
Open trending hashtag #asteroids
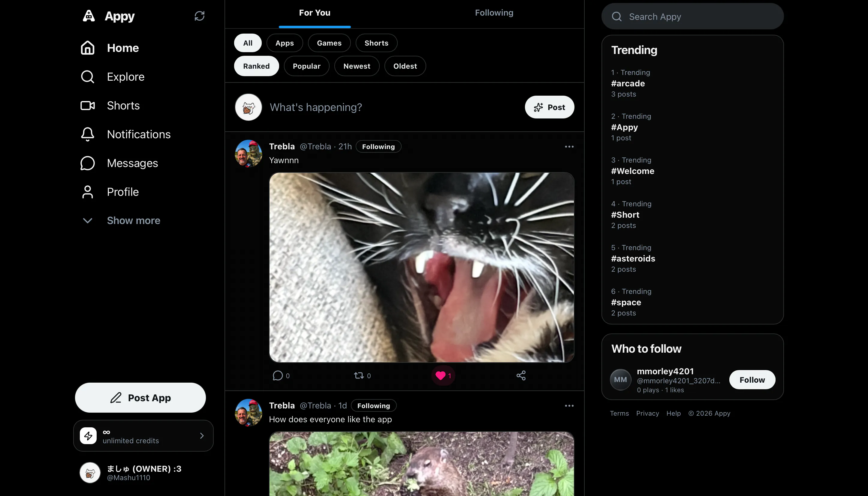pyautogui.click(x=633, y=258)
